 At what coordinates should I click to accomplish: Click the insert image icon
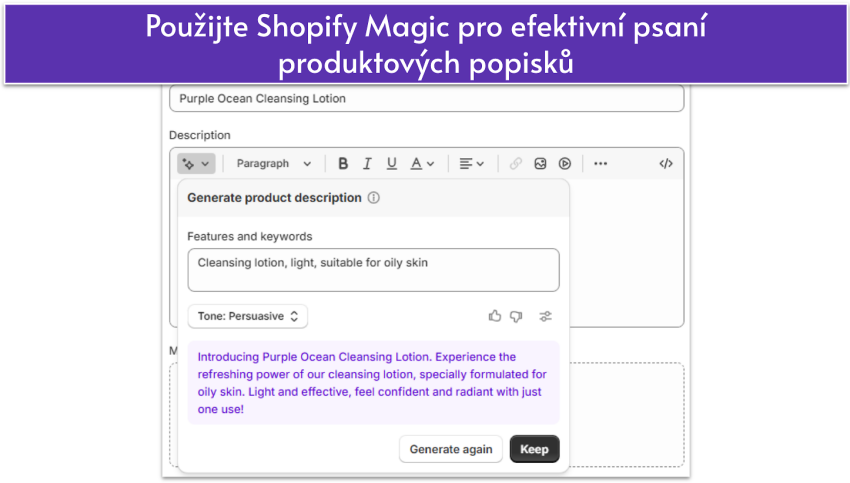point(540,164)
